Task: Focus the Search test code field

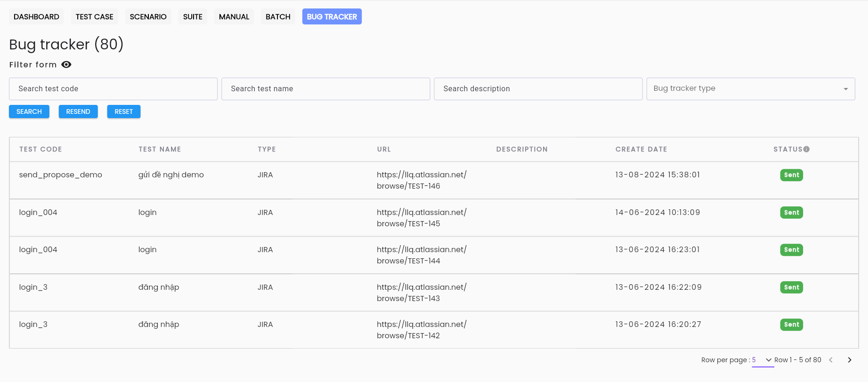Action: tap(113, 89)
